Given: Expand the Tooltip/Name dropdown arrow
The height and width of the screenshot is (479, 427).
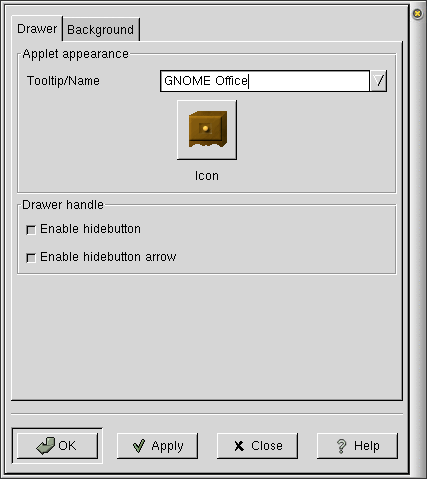Looking at the screenshot, I should click(379, 81).
